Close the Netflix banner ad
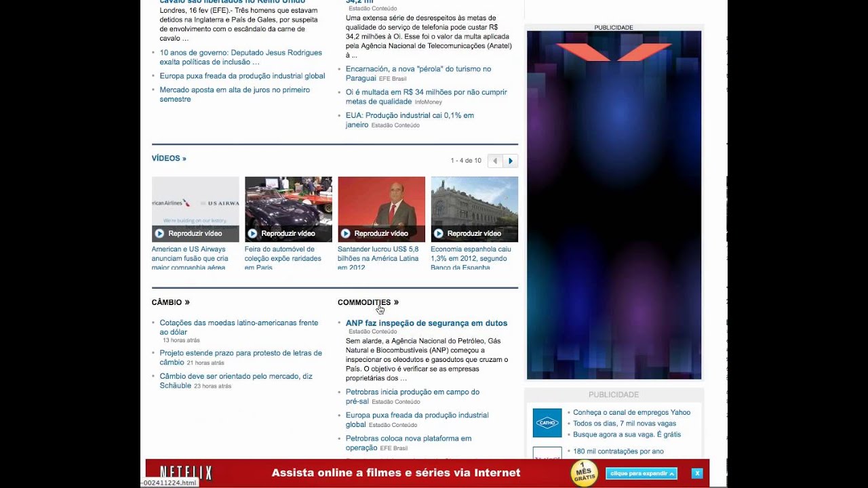This screenshot has width=868, height=488. coord(696,473)
